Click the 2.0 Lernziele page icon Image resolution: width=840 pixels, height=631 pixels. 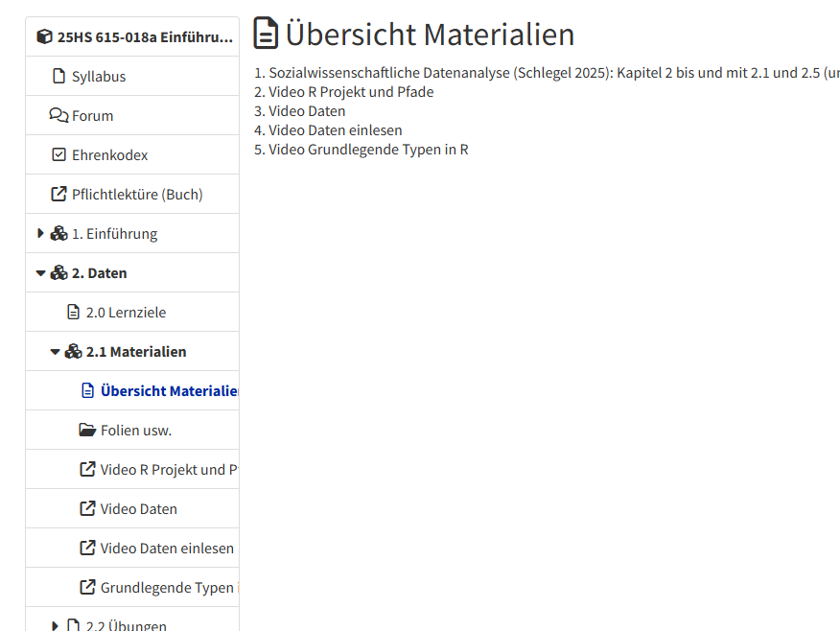pos(73,313)
